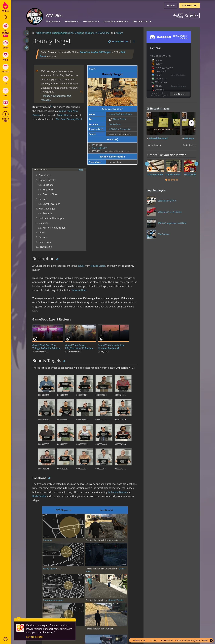Click Let Us Know survey link
The width and height of the screenshot is (215, 644).
[x=35, y=637]
